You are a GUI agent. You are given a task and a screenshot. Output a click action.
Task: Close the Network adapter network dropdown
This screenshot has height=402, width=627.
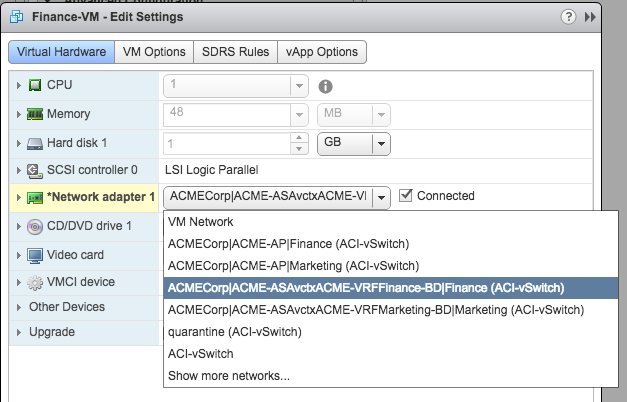tap(381, 197)
